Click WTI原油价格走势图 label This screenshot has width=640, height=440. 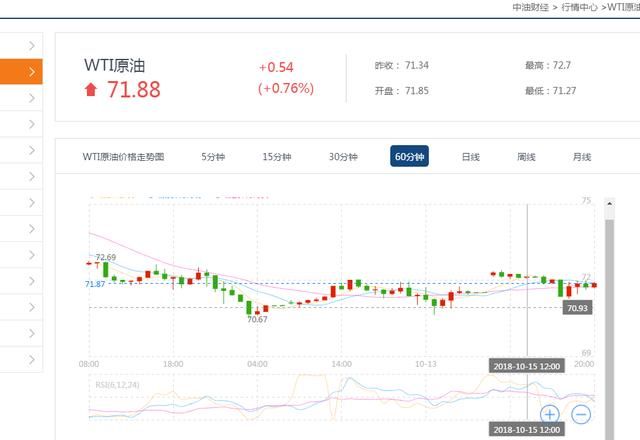coord(123,157)
